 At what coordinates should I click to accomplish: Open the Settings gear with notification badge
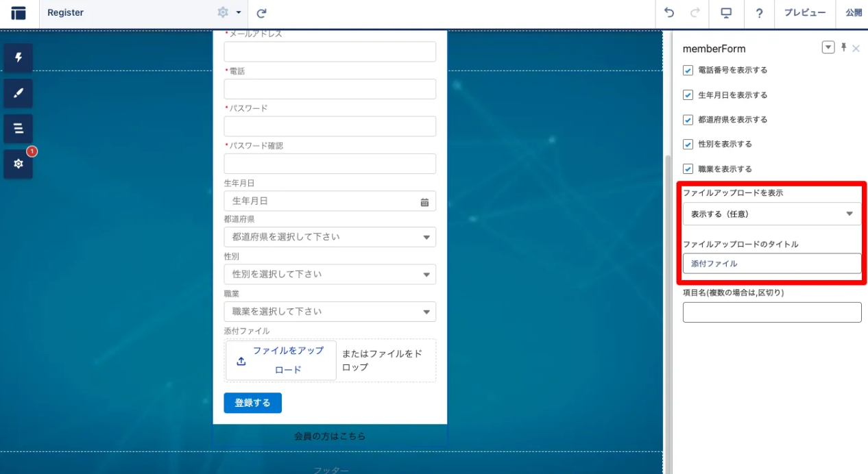(x=19, y=164)
